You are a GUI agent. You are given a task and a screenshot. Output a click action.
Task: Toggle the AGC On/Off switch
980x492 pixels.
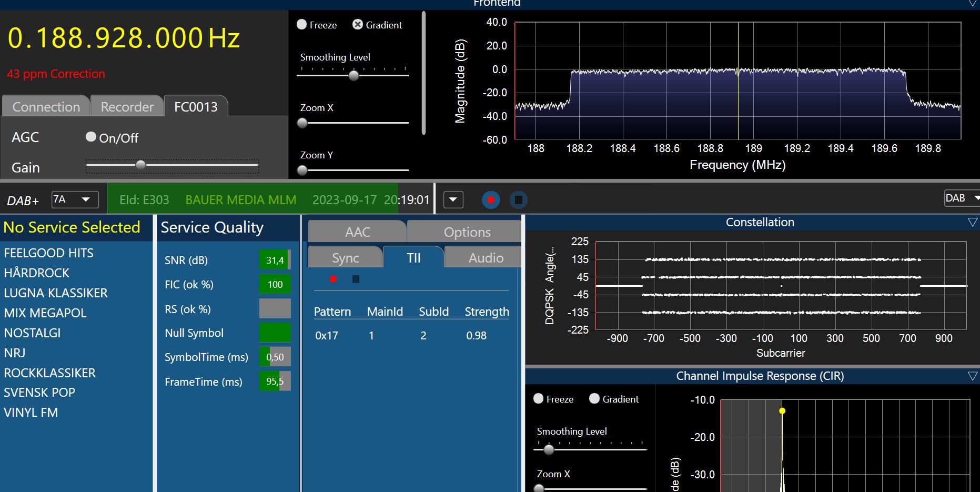click(x=91, y=137)
